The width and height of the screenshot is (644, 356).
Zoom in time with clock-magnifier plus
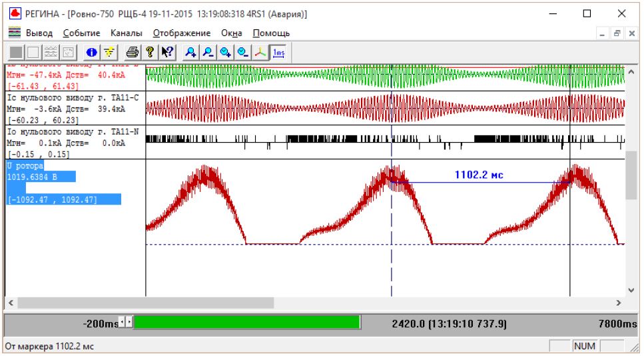pos(226,53)
